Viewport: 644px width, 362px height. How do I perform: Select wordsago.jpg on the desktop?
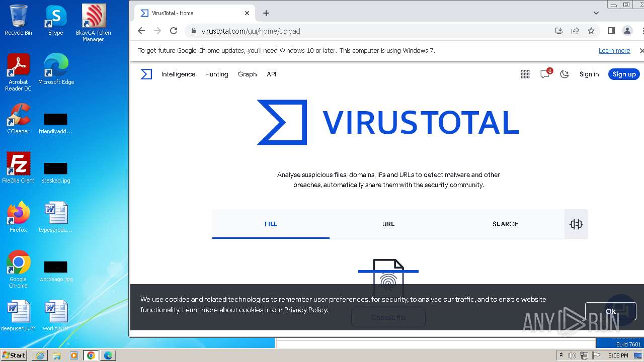click(x=55, y=271)
